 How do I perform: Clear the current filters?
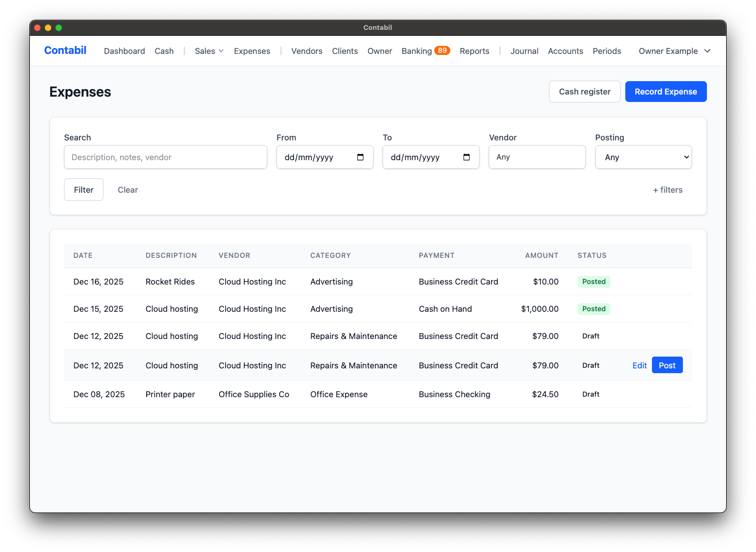[128, 190]
